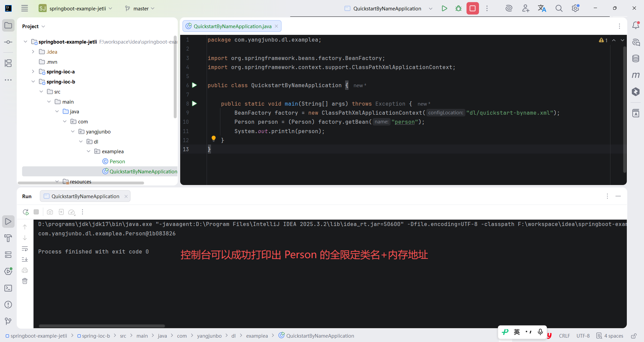Viewport: 644px width, 342px height.
Task: Open IDE Settings gear icon
Action: 576,8
